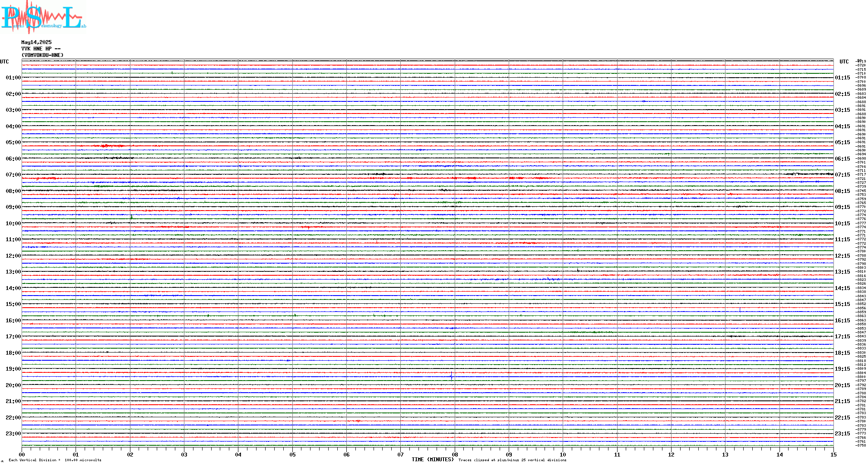This screenshot has height=466, width=868.
Task: Click the 13:15 right-side time label
Action: [x=843, y=272]
